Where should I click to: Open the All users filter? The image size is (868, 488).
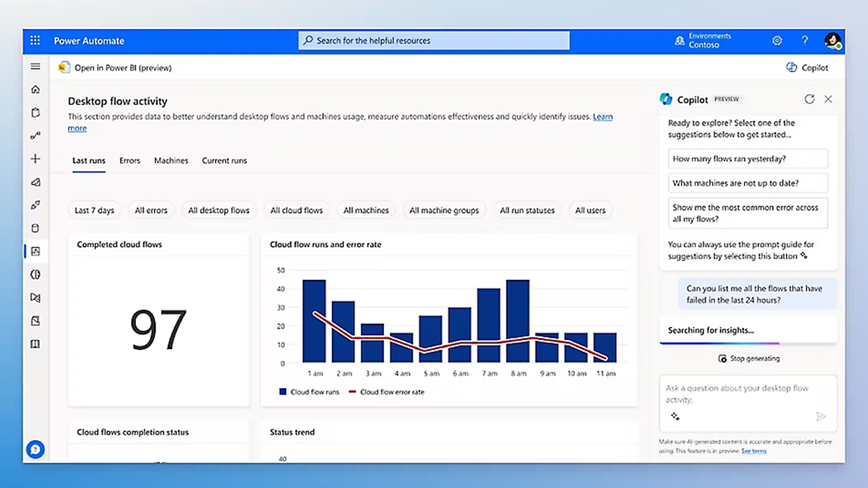(x=590, y=210)
